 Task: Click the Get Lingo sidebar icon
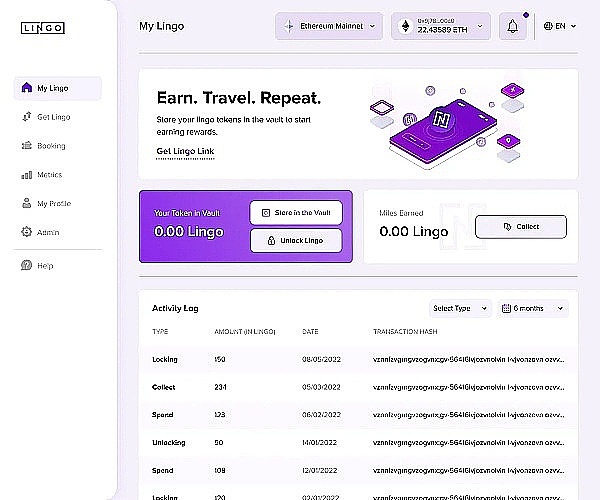point(27,117)
